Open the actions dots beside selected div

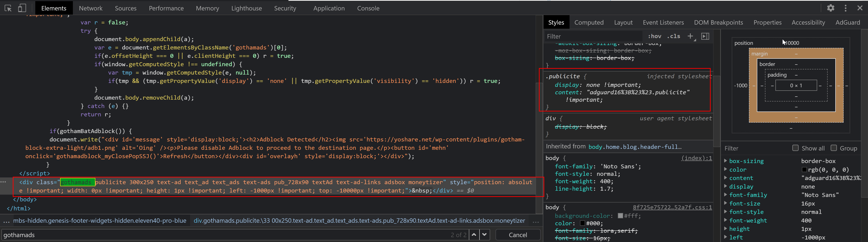(x=3, y=182)
